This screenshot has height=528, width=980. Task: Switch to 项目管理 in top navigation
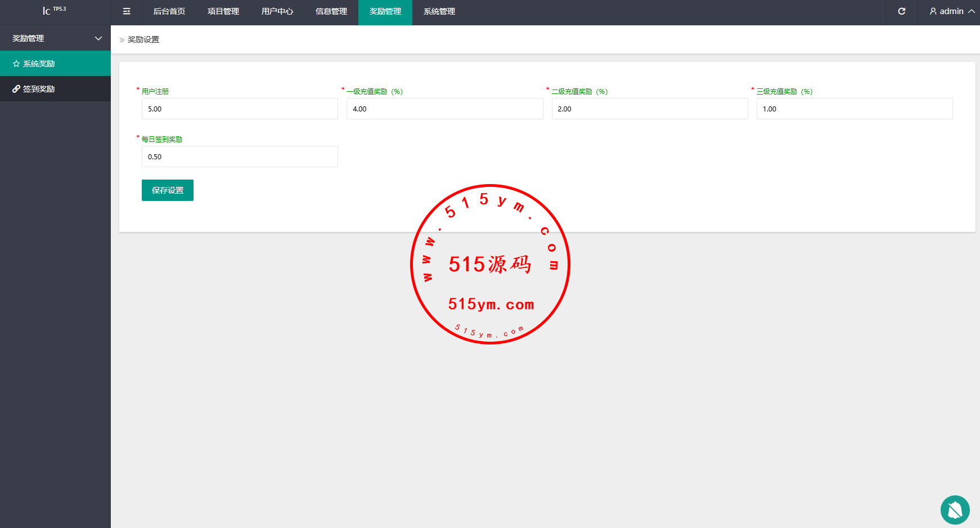[223, 11]
